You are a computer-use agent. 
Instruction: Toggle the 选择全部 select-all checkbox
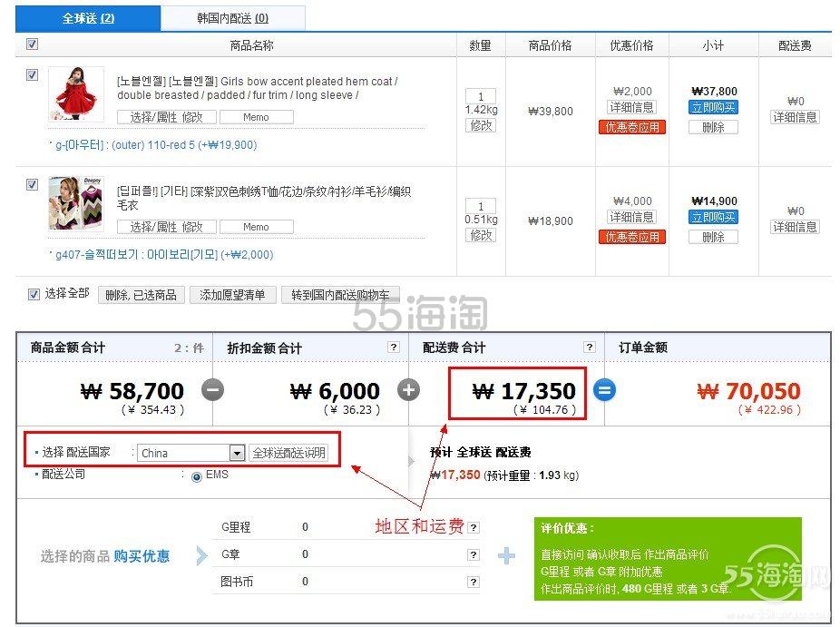tap(34, 294)
